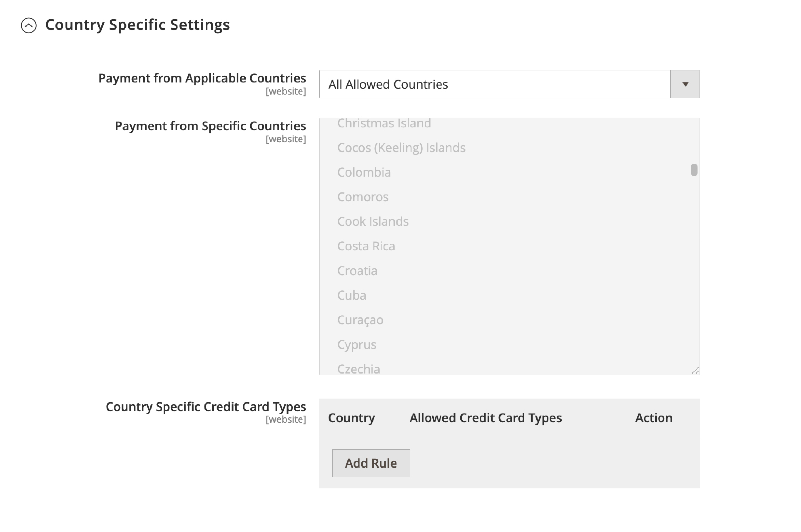Select Croatia from the specific countries list
The height and width of the screenshot is (532, 801).
[357, 270]
